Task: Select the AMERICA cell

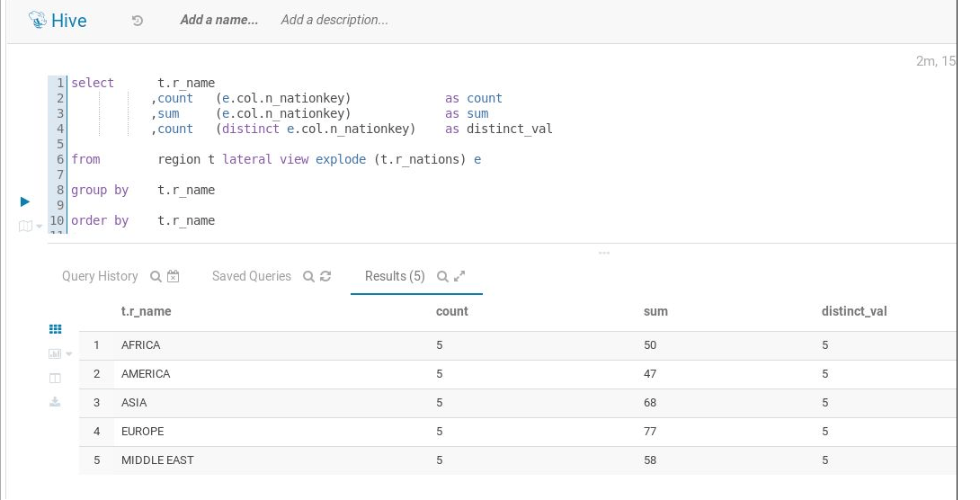Action: pyautogui.click(x=146, y=374)
